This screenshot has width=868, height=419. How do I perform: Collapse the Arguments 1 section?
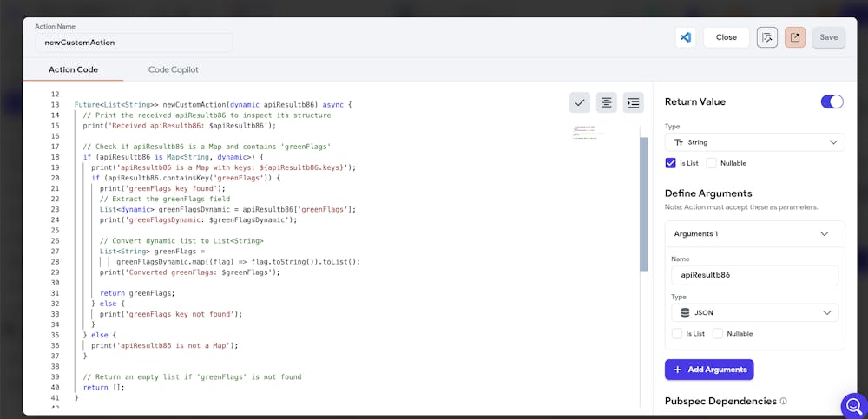point(825,233)
